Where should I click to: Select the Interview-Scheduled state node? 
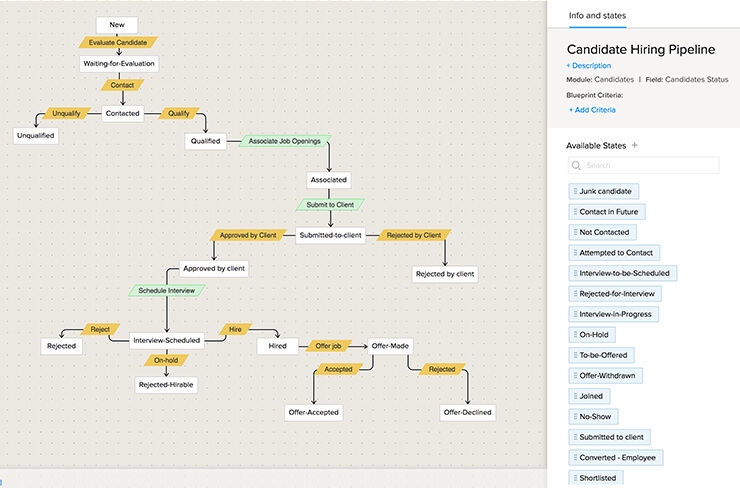(x=167, y=340)
